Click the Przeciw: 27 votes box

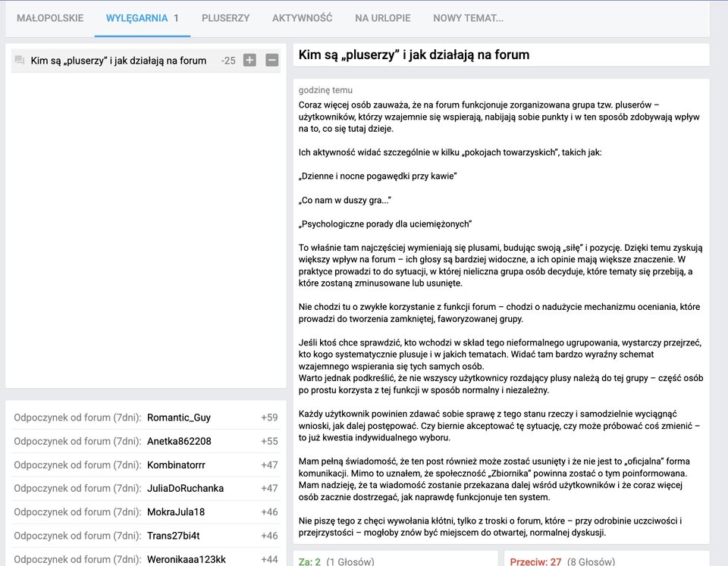606,560
